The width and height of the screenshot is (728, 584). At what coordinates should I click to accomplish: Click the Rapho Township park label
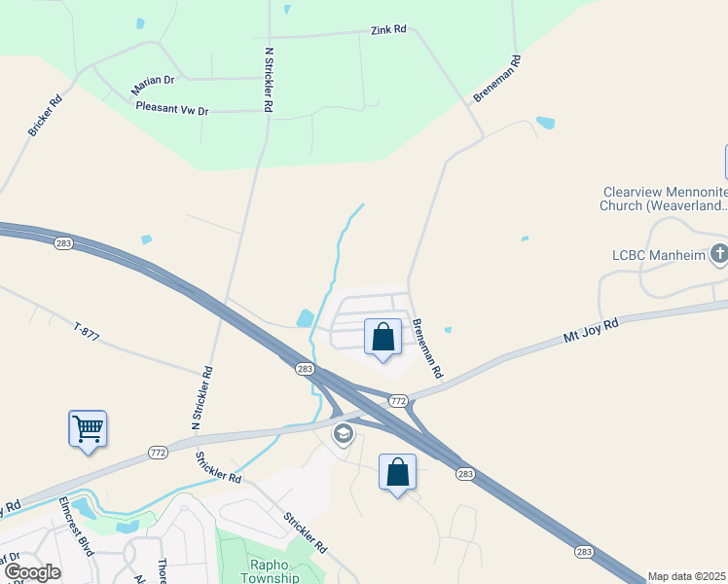click(x=270, y=571)
